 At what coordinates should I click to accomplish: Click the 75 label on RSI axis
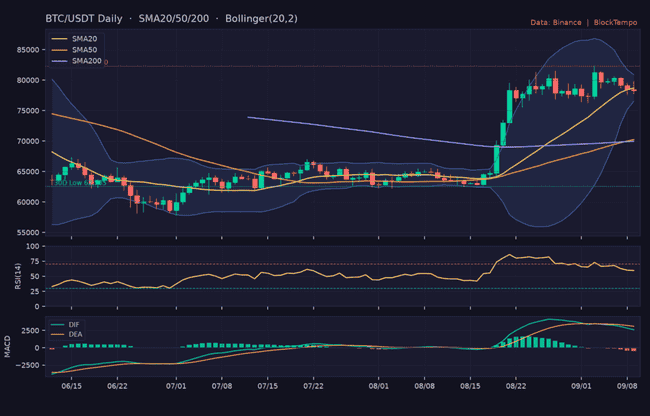point(35,261)
